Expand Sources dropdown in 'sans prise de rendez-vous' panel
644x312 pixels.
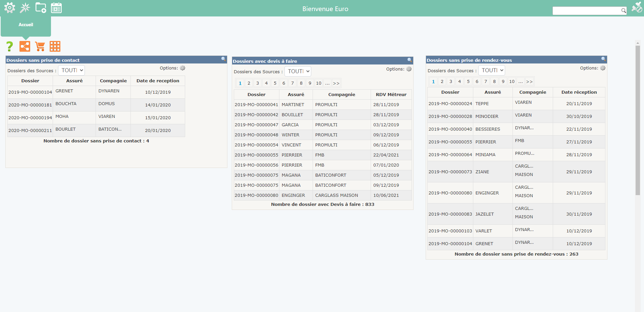coord(492,71)
